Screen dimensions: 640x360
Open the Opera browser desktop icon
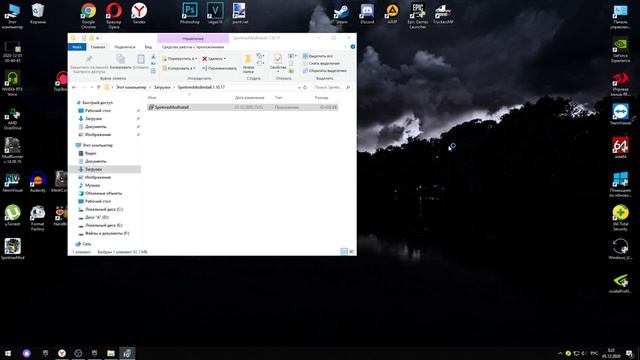coord(113,16)
